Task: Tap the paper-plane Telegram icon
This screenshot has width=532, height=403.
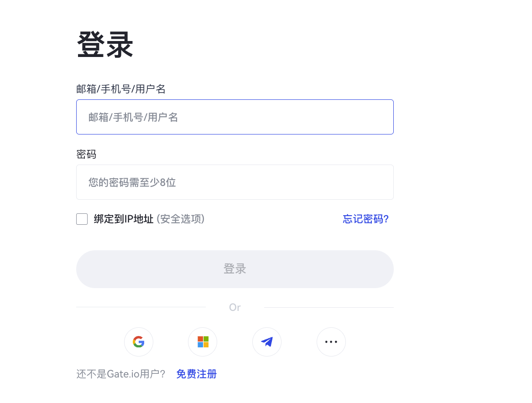Action: coord(267,342)
